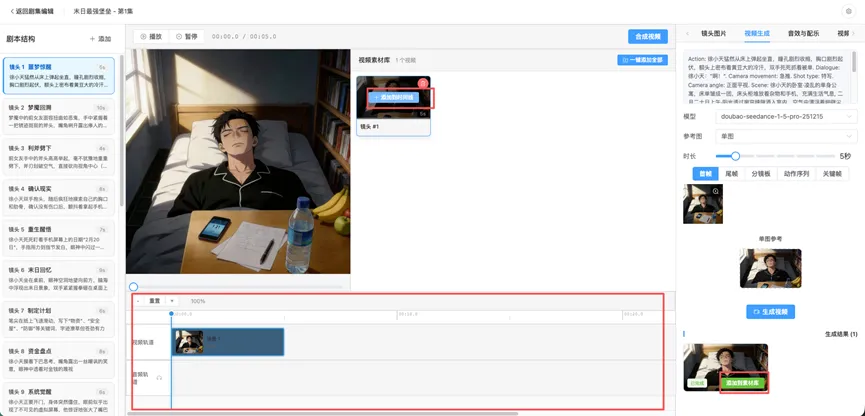Viewport: 865px width, 416px height.
Task: Select the 分镜板 option
Action: [x=761, y=174]
